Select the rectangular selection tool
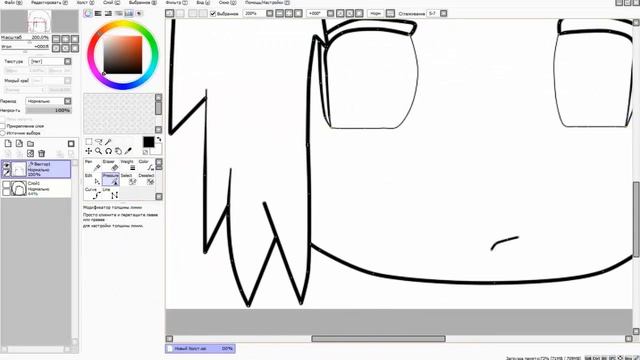The width and height of the screenshot is (640, 360). tap(89, 142)
